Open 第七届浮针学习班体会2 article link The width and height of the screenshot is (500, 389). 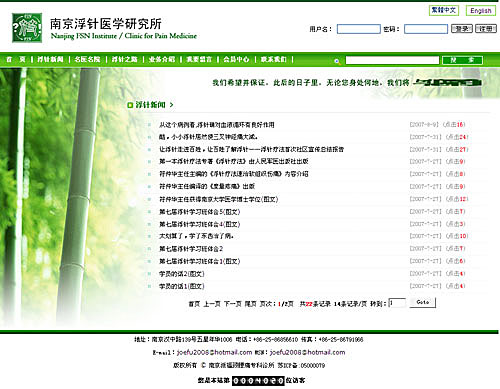[191, 249]
